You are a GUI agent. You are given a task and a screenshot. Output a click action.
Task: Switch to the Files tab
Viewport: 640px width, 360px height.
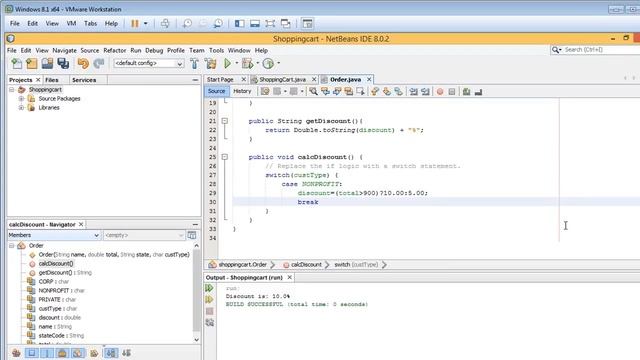point(52,80)
